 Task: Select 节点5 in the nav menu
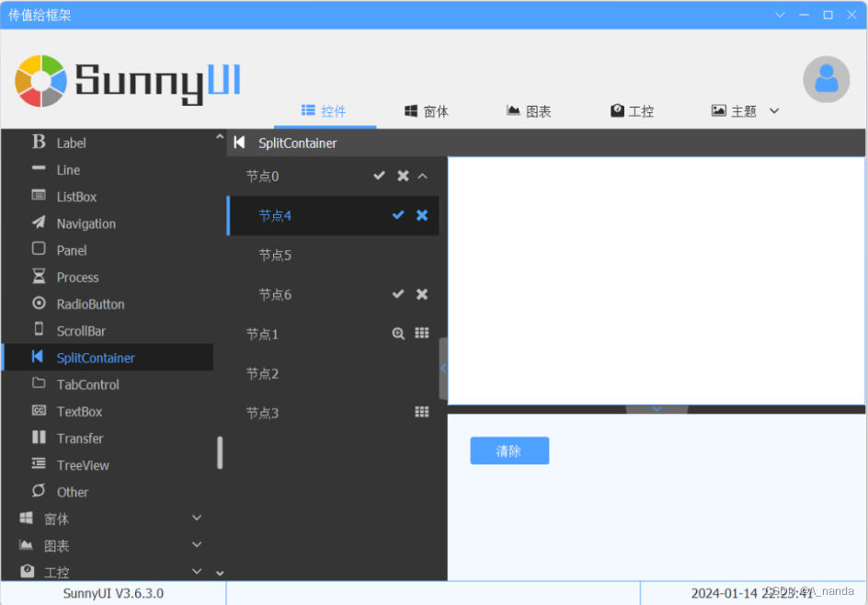point(333,256)
